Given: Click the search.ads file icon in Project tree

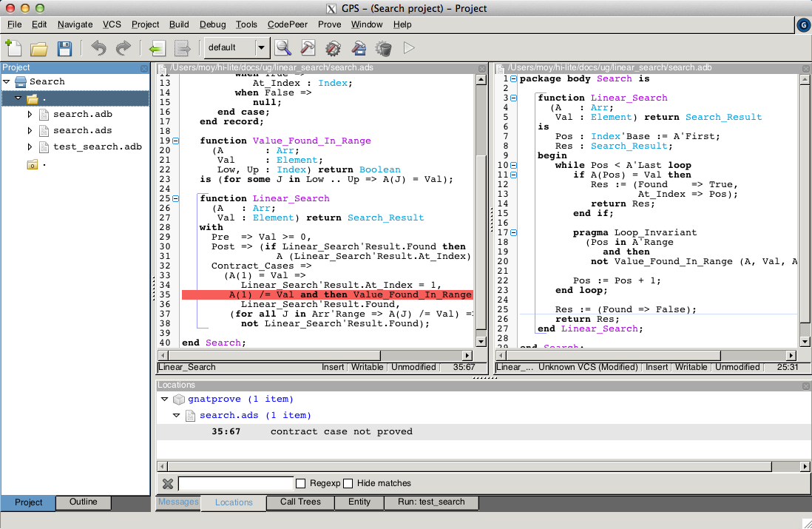Looking at the screenshot, I should point(44,130).
